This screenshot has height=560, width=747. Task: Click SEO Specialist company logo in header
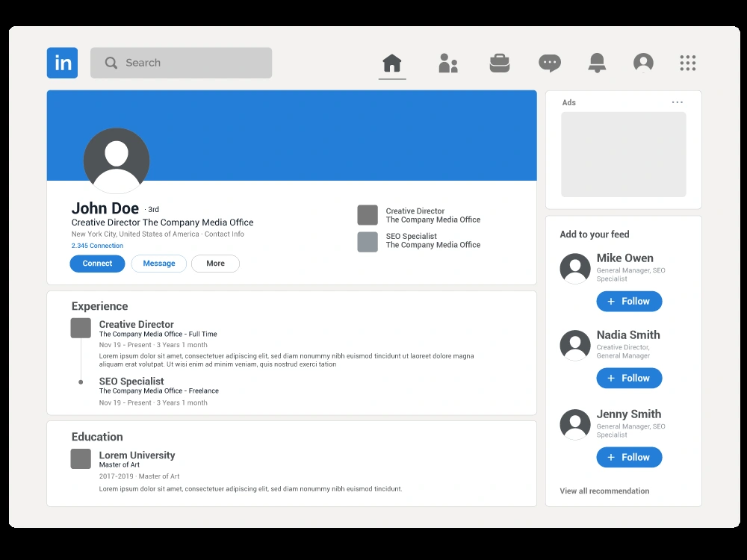tap(368, 242)
